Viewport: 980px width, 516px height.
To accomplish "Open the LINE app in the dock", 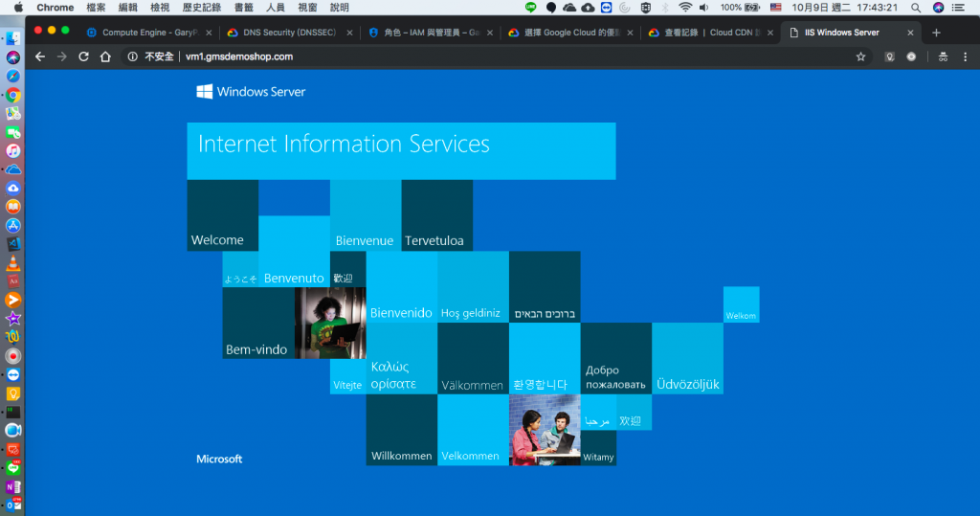I will point(13,468).
